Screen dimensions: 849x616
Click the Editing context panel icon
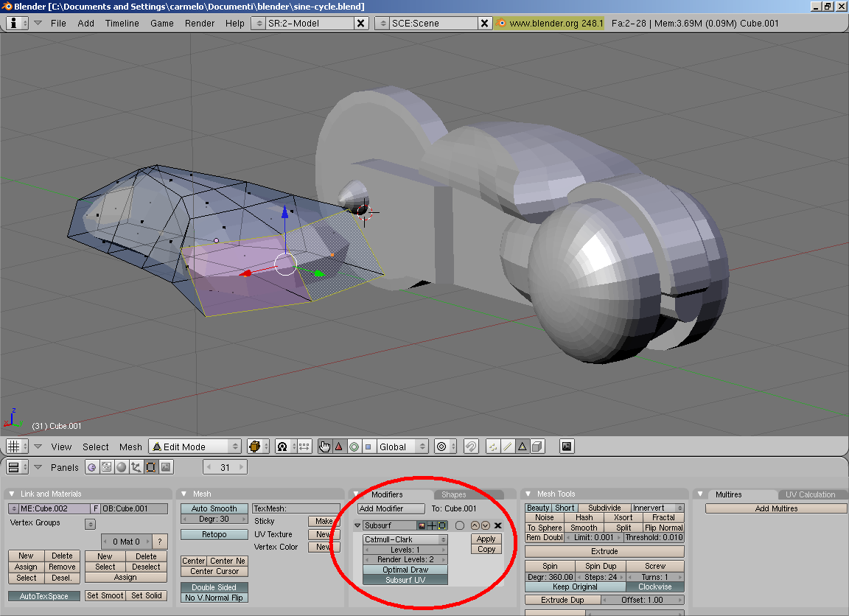(x=150, y=467)
